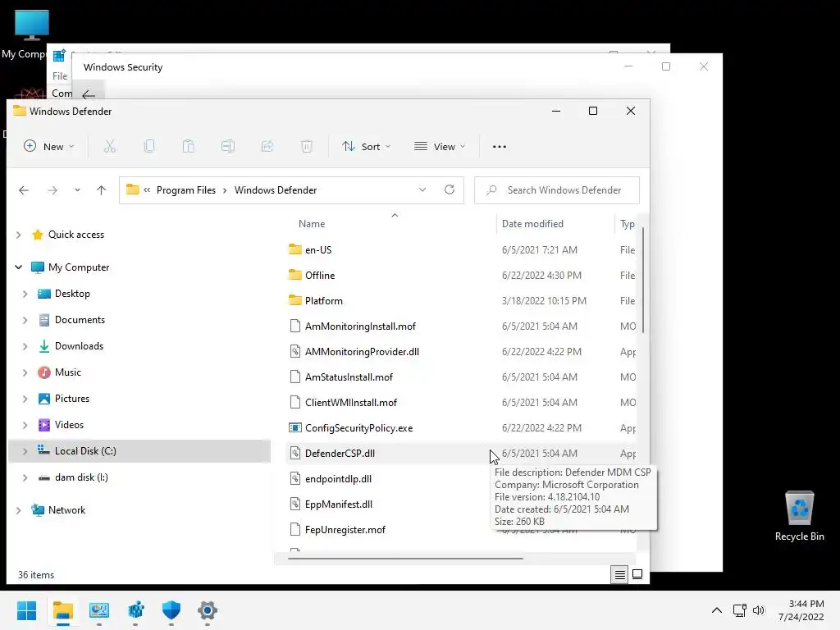Click Windows Security shield on taskbar

171,610
